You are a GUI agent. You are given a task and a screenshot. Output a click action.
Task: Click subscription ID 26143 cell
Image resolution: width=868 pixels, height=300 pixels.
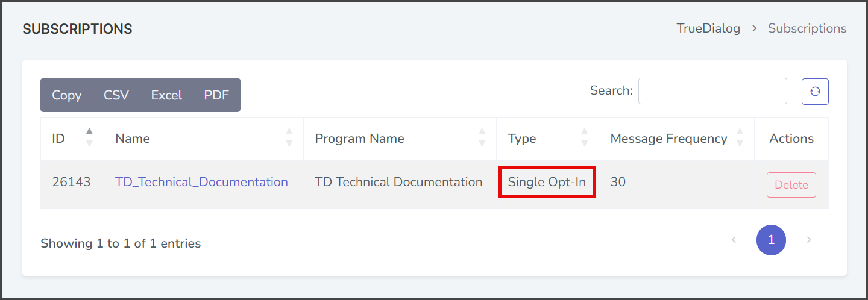coord(71,182)
